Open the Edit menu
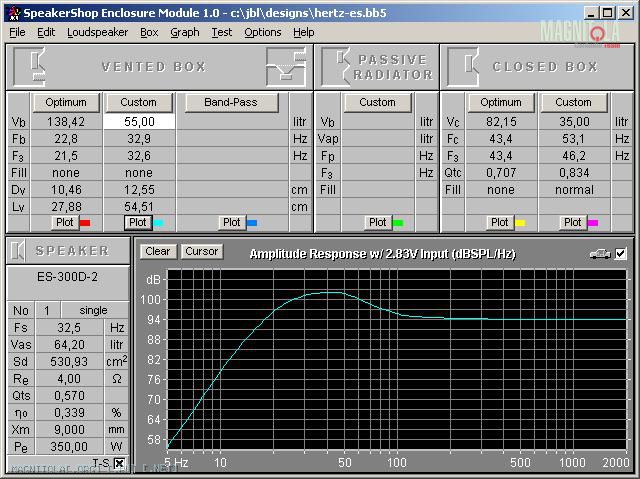 point(46,32)
